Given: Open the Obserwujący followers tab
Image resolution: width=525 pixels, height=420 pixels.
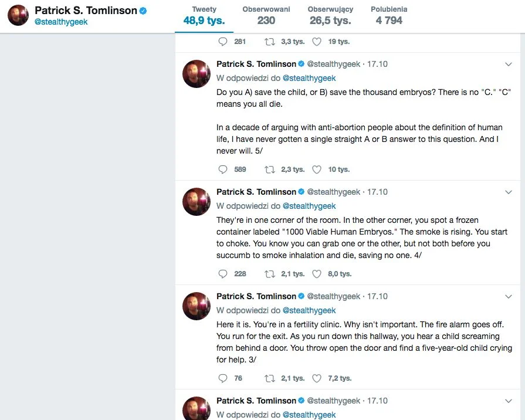Looking at the screenshot, I should click(330, 16).
